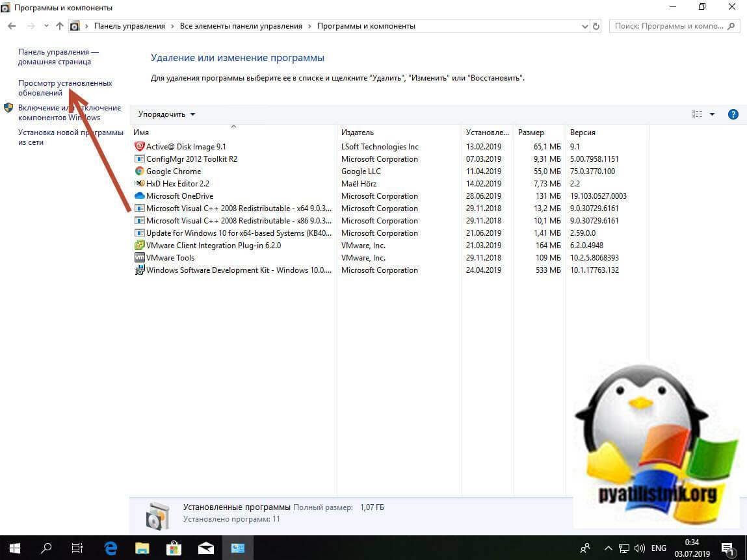Open Microsoft Store from the taskbar
Screen dimensions: 747x560
coord(174,548)
